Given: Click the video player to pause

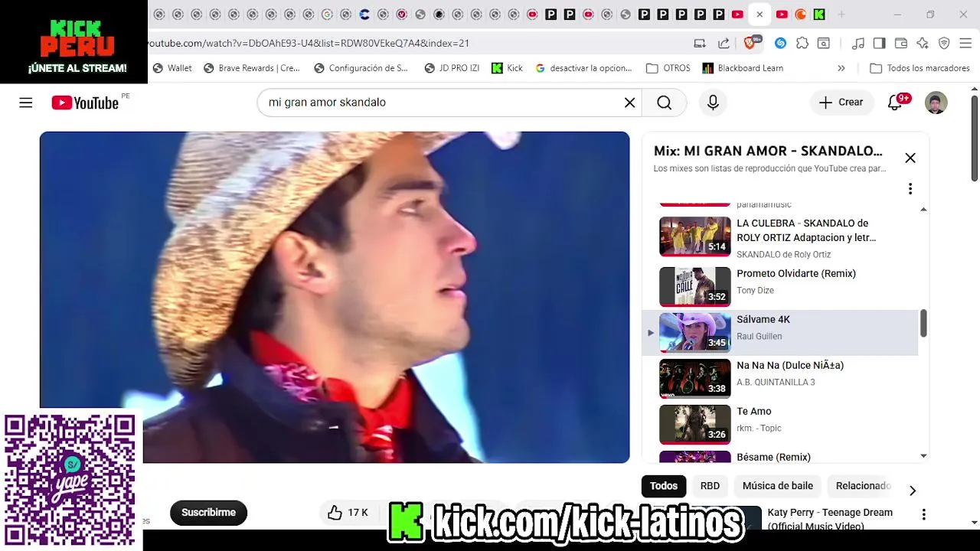Looking at the screenshot, I should 335,297.
